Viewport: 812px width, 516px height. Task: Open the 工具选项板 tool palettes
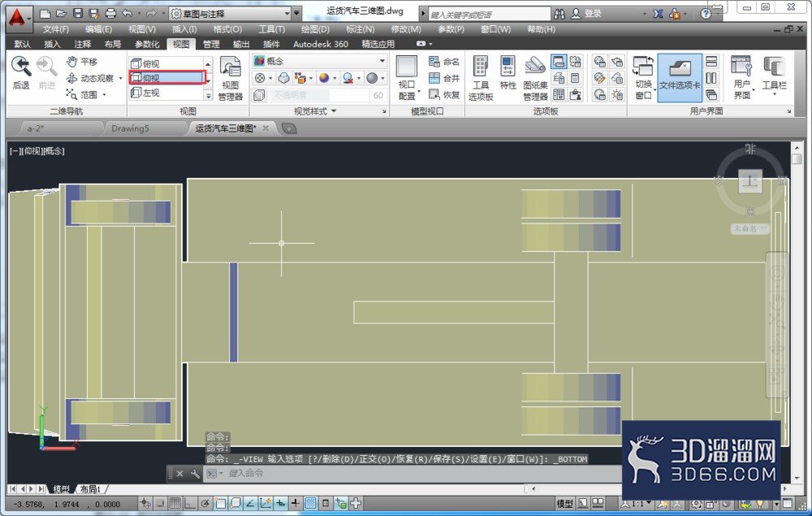pos(481,78)
